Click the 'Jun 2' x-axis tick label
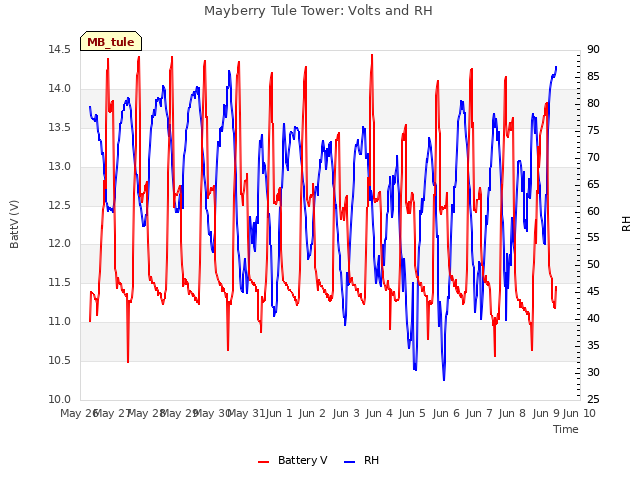Image resolution: width=640 pixels, height=480 pixels. (312, 413)
